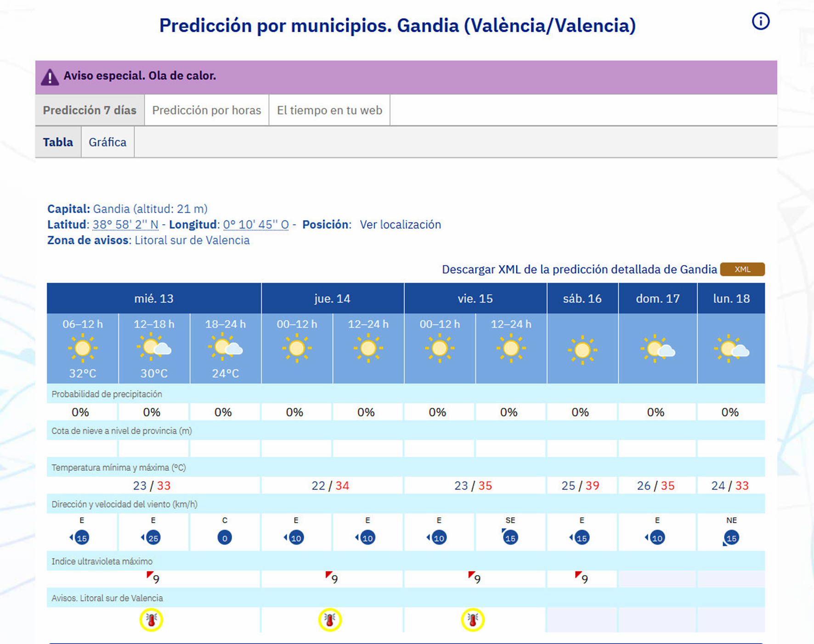Click the heat warning icon for jue. 14

click(x=330, y=620)
